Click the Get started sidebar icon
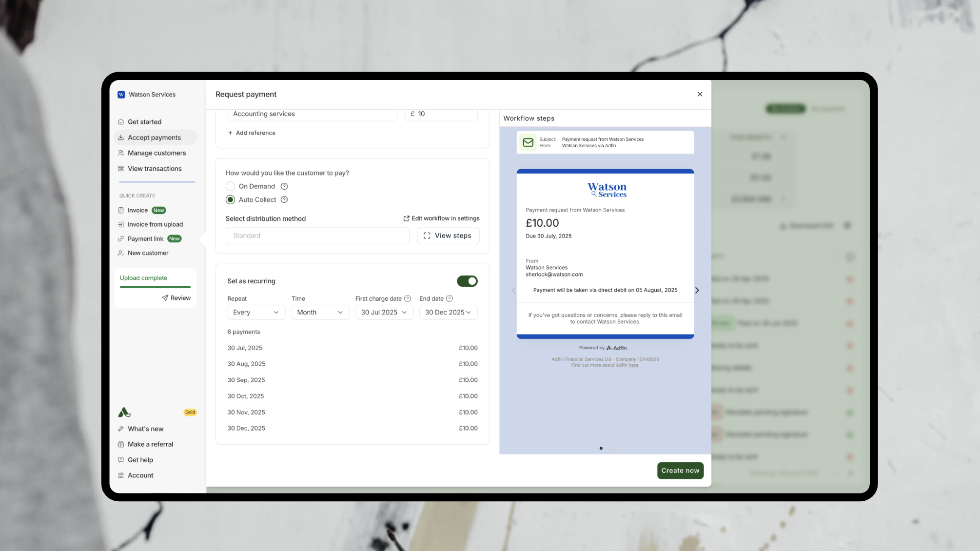The height and width of the screenshot is (551, 980). point(121,122)
